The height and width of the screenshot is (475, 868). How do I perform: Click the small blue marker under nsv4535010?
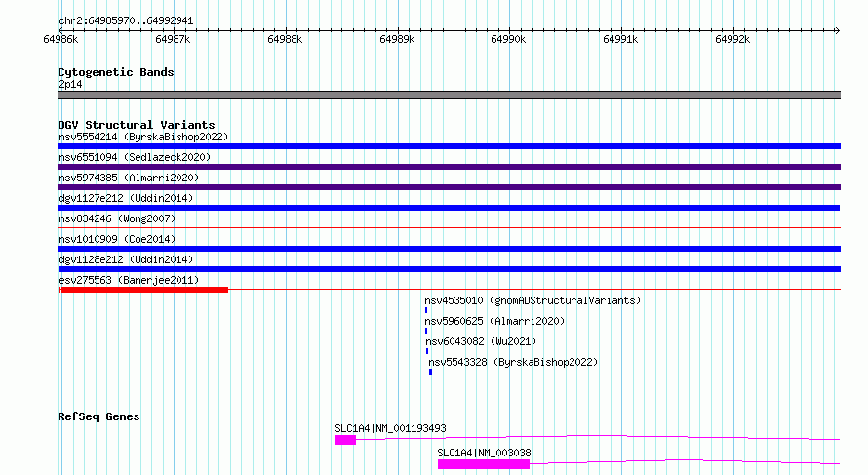pyautogui.click(x=425, y=310)
